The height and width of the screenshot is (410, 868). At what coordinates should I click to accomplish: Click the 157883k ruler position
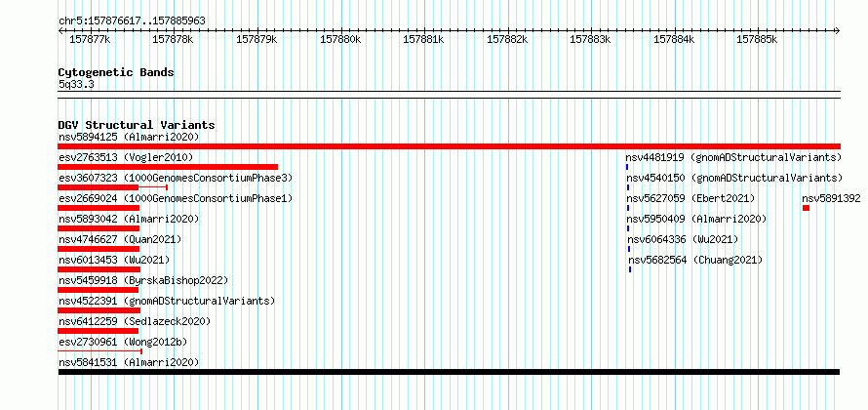591,39
